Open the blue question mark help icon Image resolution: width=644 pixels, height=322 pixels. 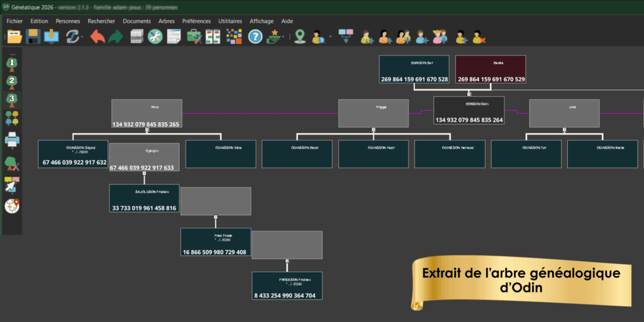point(255,36)
